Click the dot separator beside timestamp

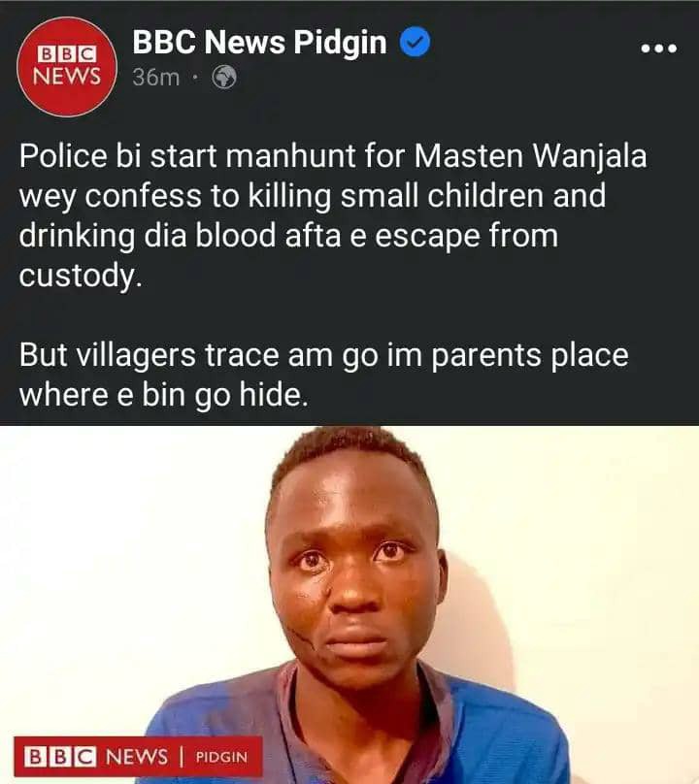point(196,78)
